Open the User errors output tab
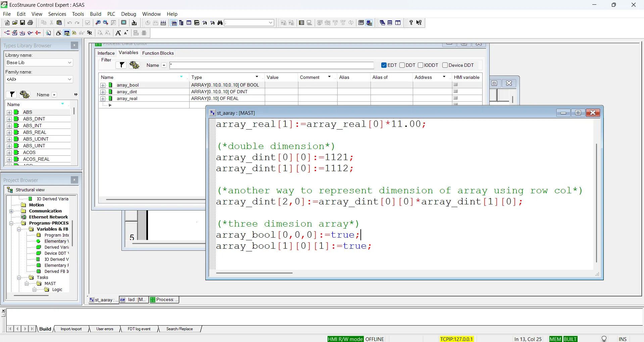Screen dimensions: 644x342 pyautogui.click(x=105, y=329)
